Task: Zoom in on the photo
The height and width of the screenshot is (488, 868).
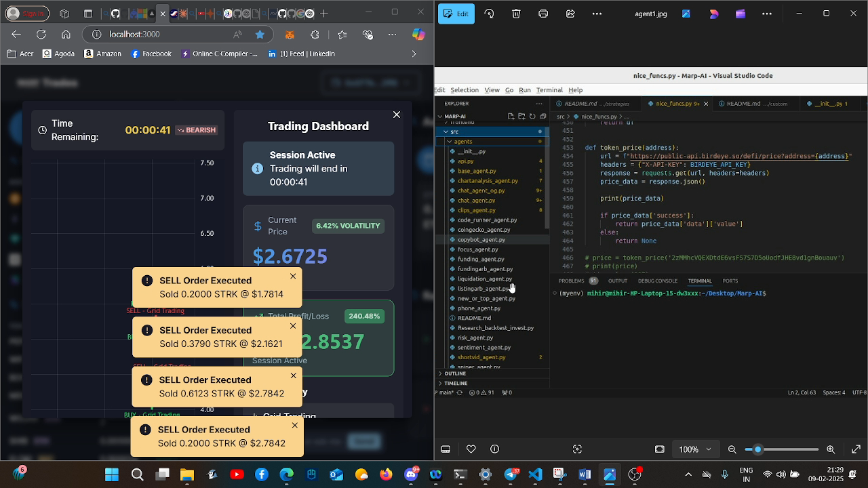Action: pyautogui.click(x=831, y=449)
